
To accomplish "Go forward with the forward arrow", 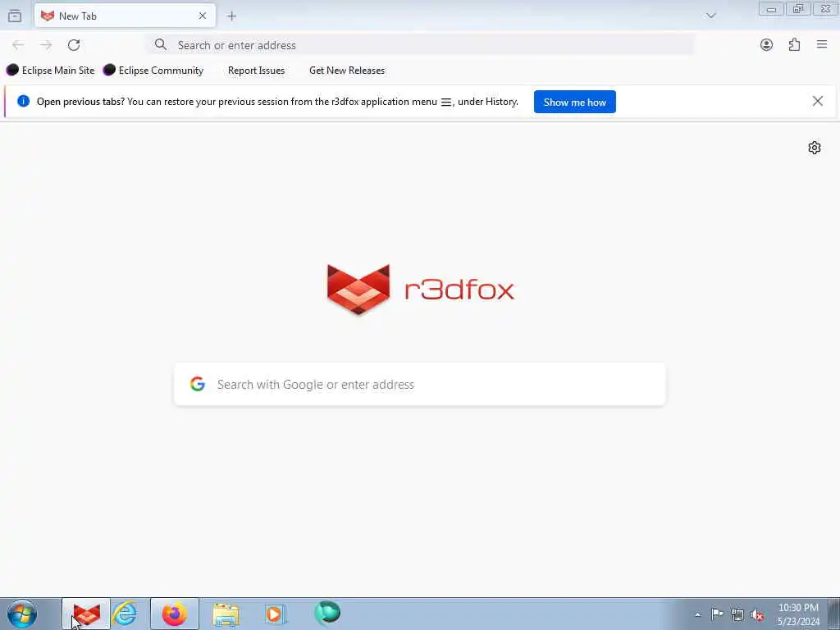I will click(46, 45).
